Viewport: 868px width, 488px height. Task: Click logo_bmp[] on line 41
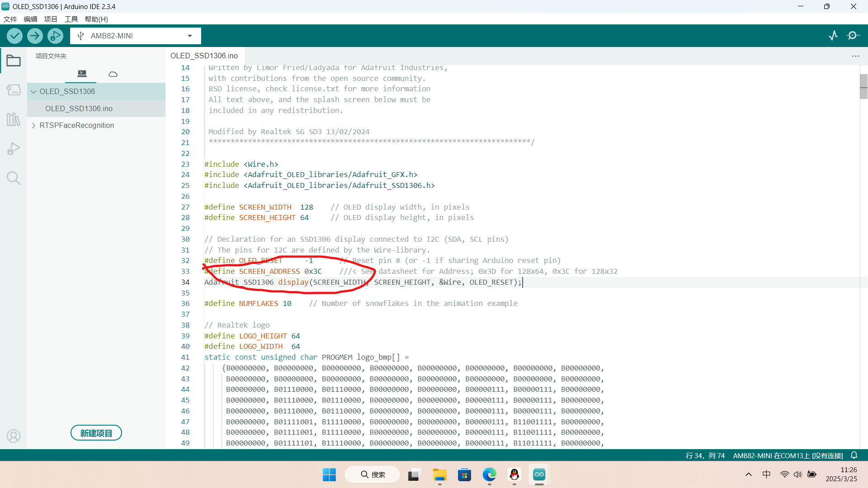click(378, 357)
